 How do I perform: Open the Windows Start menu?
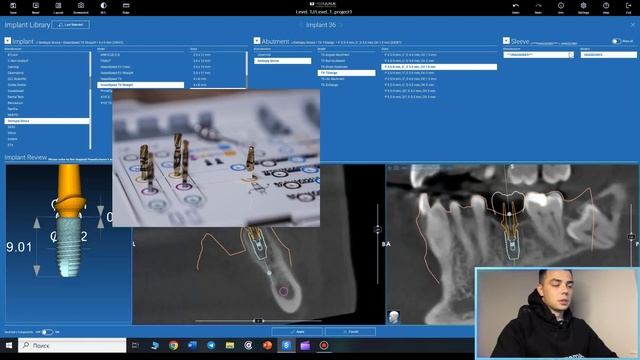[x=9, y=345]
